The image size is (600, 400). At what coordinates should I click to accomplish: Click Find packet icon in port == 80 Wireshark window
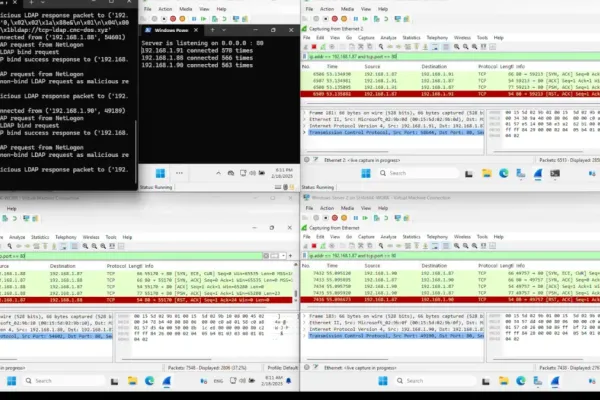point(10,246)
